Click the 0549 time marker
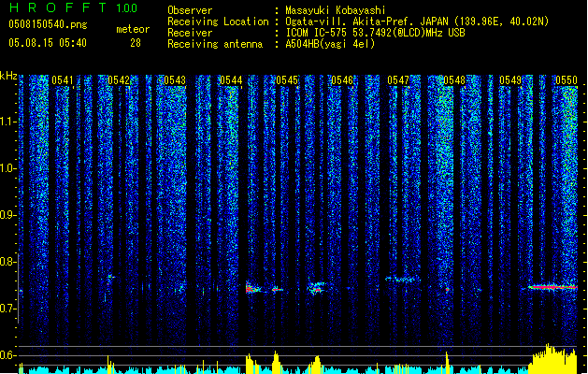588x374 pixels. click(x=510, y=80)
